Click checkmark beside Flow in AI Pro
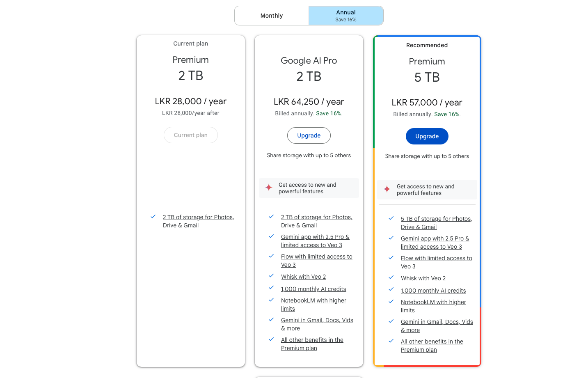Viewport: 588px width, 378px height. pyautogui.click(x=271, y=256)
